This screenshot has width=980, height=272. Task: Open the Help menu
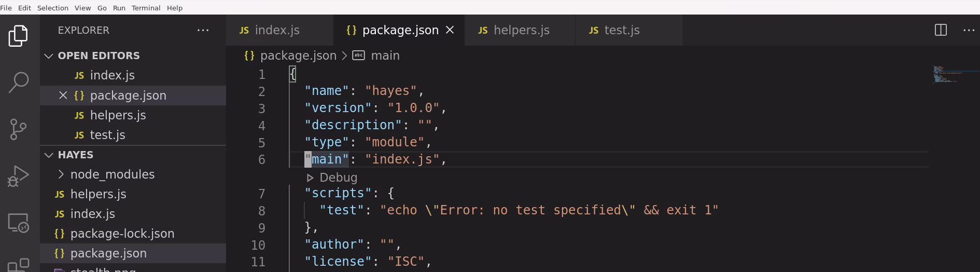(175, 8)
